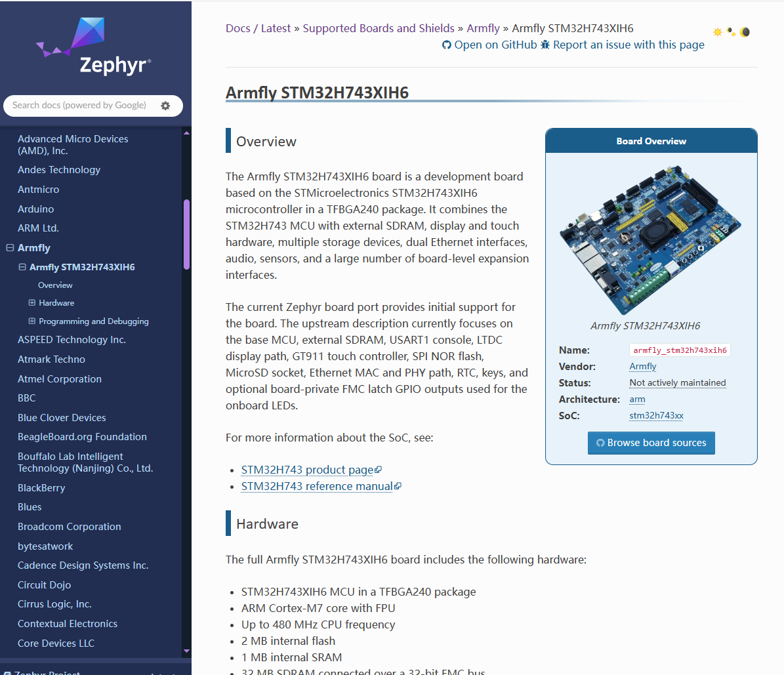Image resolution: width=784 pixels, height=675 pixels.
Task: Enable dark theme using the moon icon
Action: (x=745, y=32)
